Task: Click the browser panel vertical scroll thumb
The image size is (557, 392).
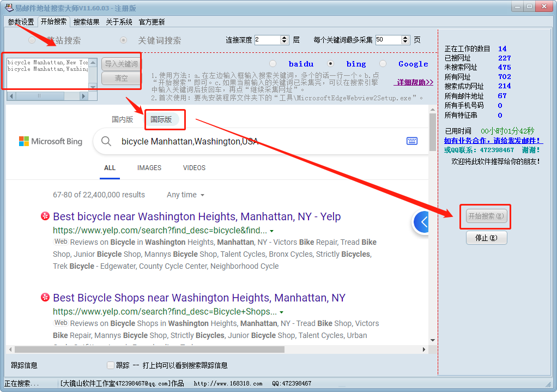Action: (x=433, y=131)
